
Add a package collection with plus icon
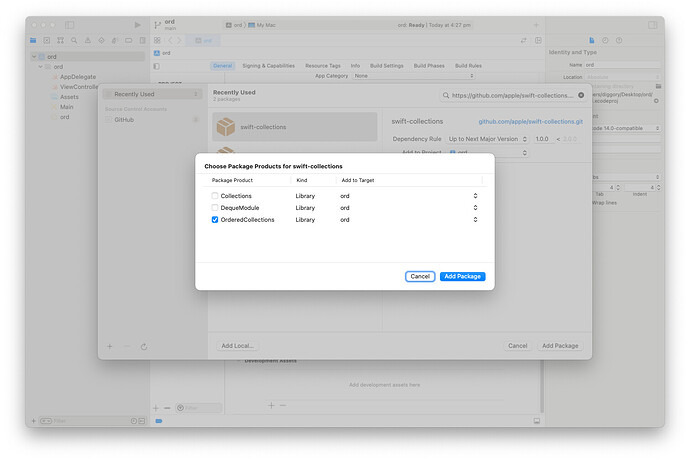click(x=110, y=347)
